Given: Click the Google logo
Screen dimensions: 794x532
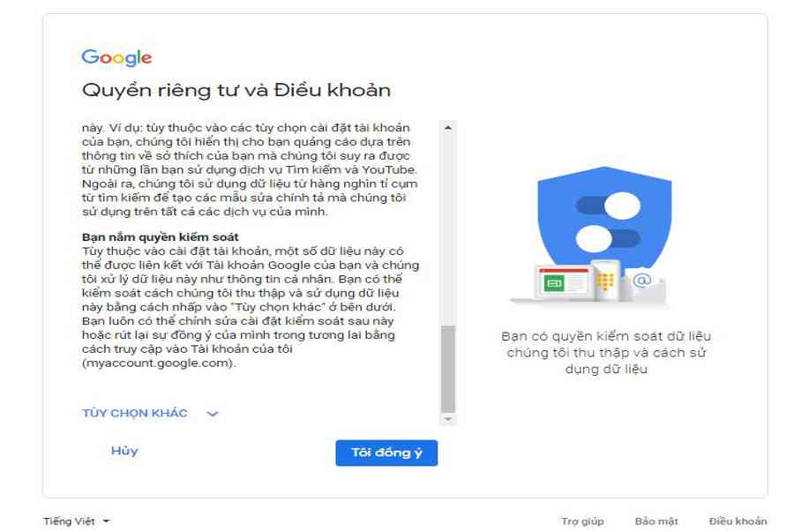Looking at the screenshot, I should click(x=116, y=57).
